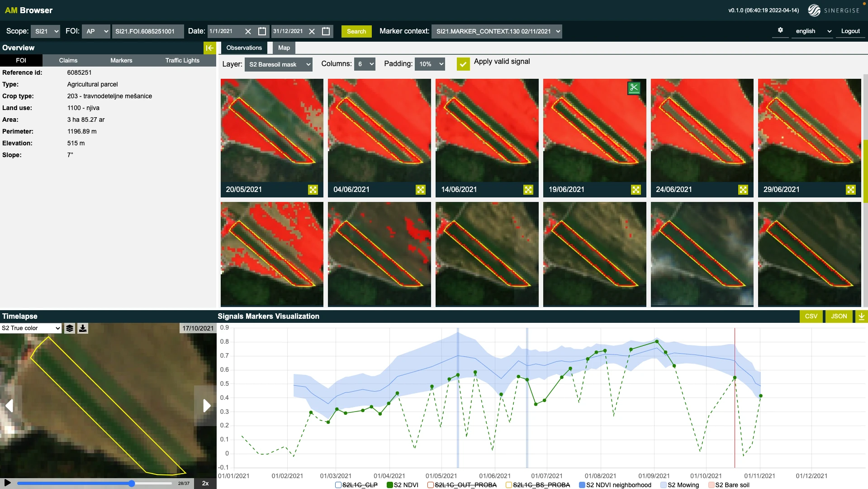The image size is (868, 489).
Task: Click the green Search button
Action: pos(356,31)
